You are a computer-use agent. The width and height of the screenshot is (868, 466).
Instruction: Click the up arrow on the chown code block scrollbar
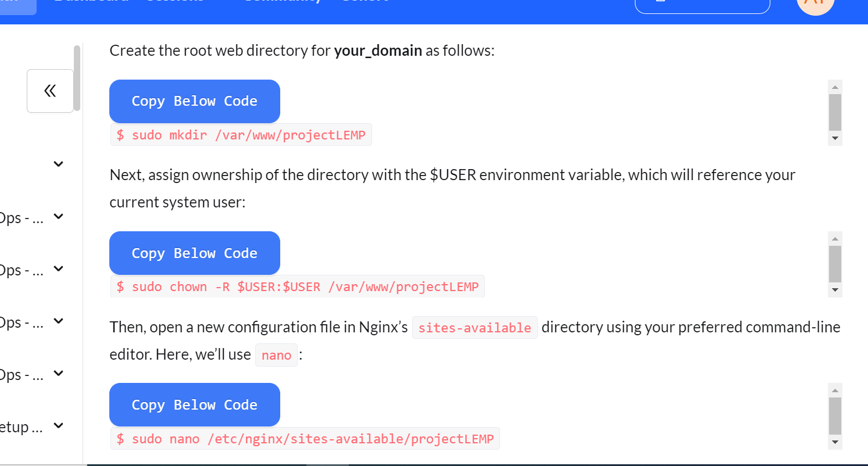[835, 237]
